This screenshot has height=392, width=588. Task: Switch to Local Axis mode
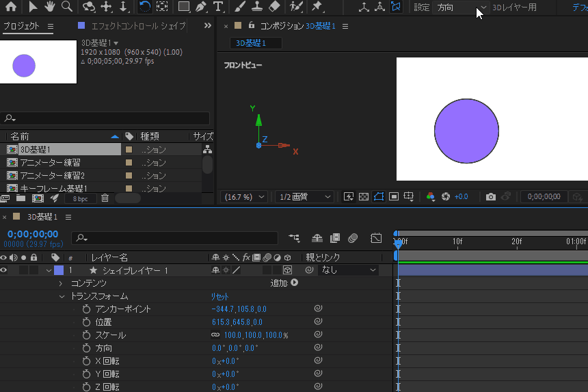coord(364,7)
